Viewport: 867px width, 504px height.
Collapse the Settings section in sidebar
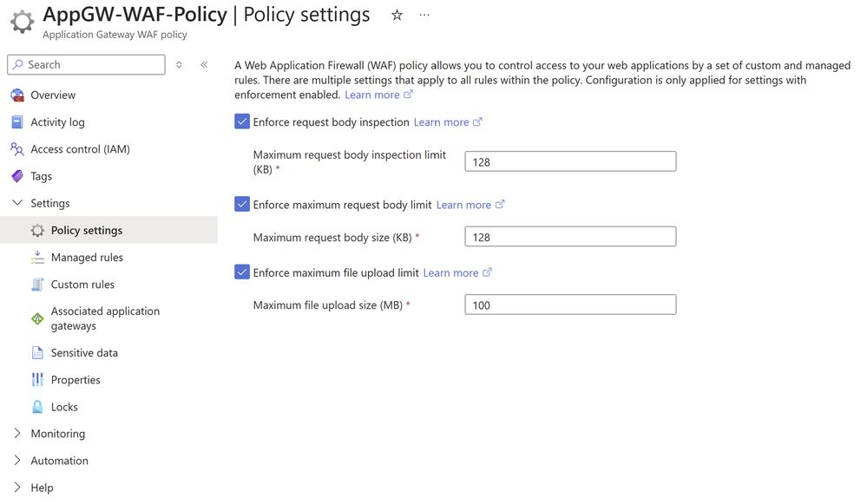17,203
